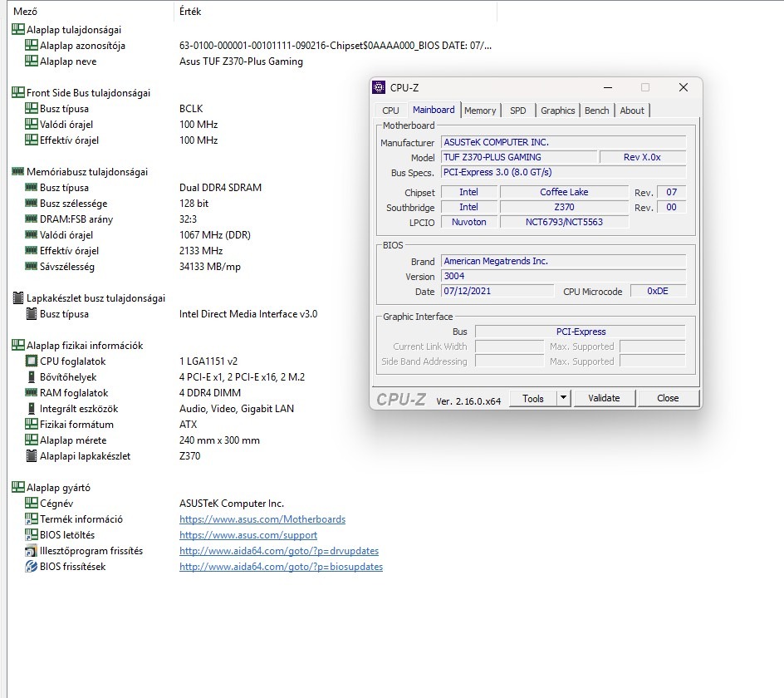Open the Bench tab in CPU-Z
Viewport: 784px width, 698px height.
(x=597, y=111)
